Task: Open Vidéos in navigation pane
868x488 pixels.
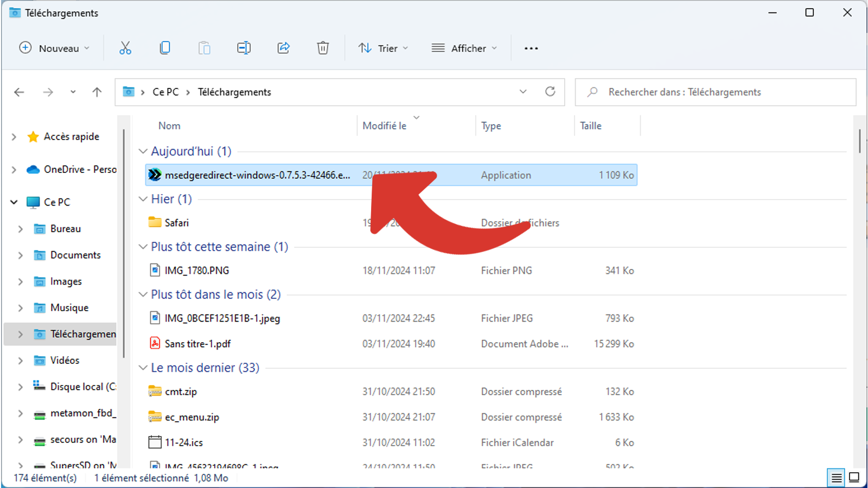Action: [65, 360]
